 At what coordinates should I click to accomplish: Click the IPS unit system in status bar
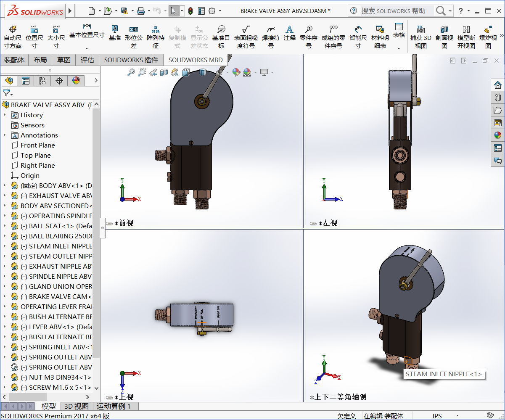pyautogui.click(x=437, y=416)
